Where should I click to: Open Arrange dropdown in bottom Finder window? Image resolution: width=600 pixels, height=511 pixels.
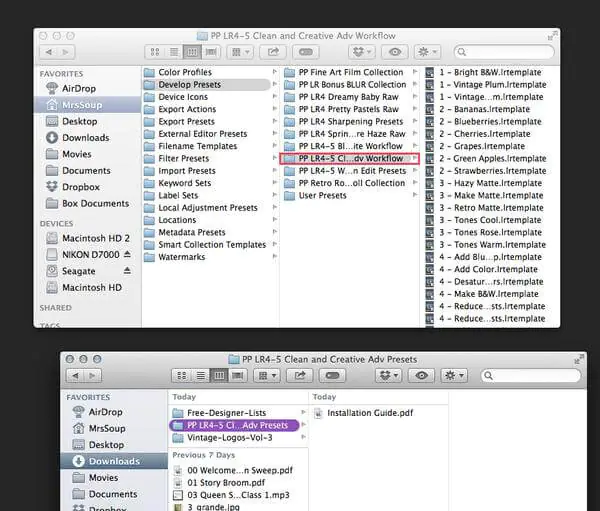coord(267,376)
